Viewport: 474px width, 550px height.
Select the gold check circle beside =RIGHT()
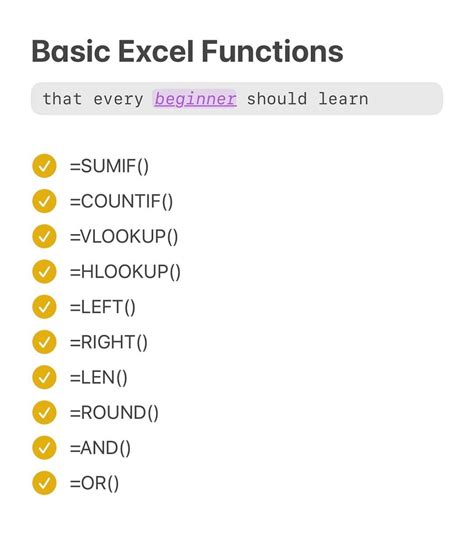pos(44,342)
